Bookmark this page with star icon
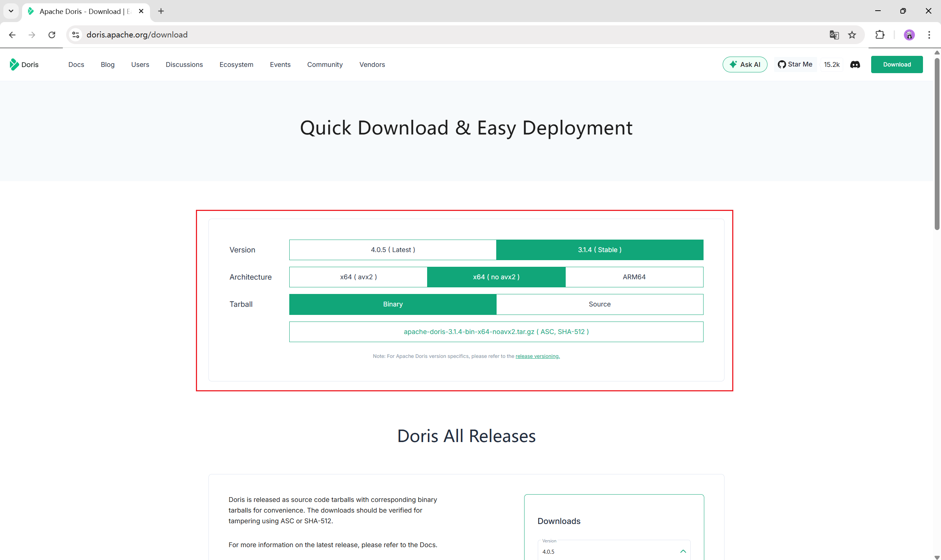The height and width of the screenshot is (560, 941). click(x=852, y=35)
